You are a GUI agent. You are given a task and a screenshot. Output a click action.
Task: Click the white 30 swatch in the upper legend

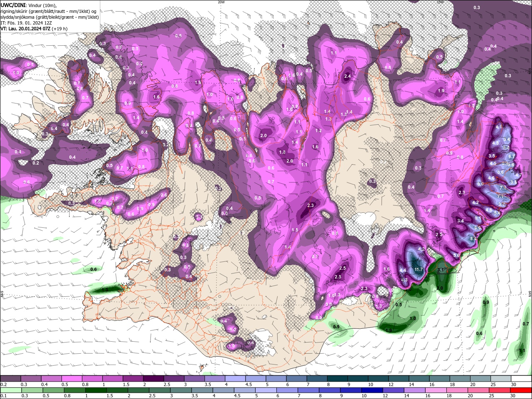click(521, 379)
